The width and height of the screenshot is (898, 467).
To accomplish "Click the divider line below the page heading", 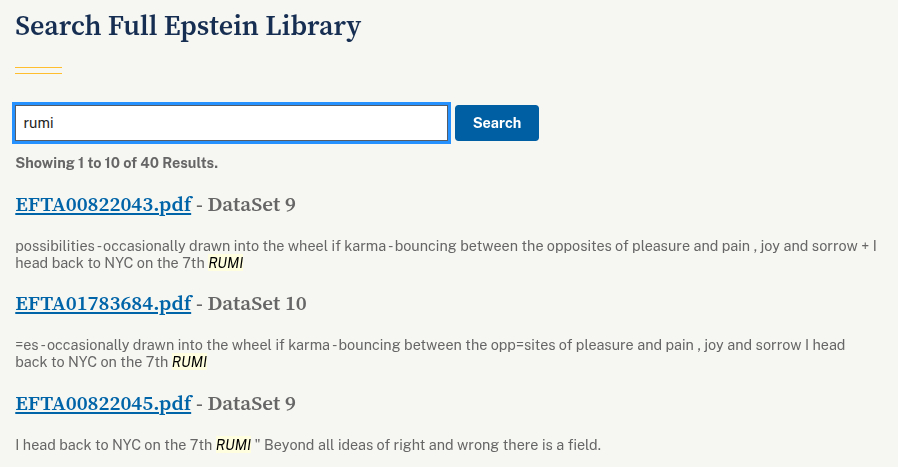I will click(x=38, y=70).
